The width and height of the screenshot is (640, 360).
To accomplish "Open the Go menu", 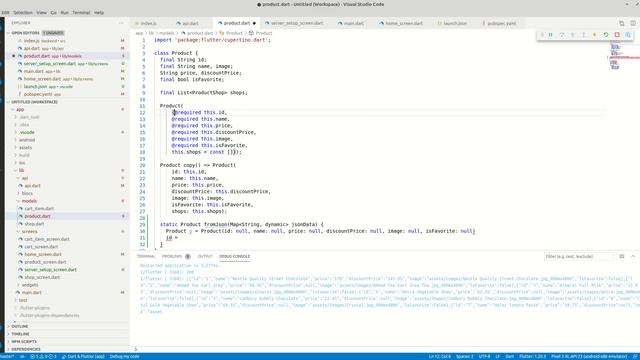I will (x=53, y=13).
